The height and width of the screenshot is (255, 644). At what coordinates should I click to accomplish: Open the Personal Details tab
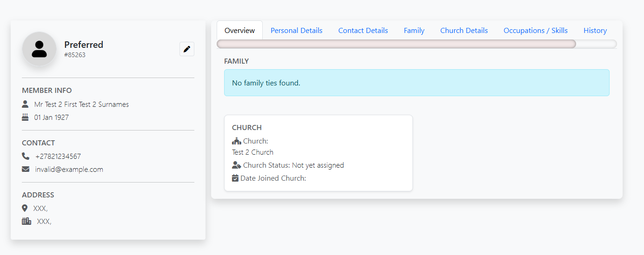point(297,30)
